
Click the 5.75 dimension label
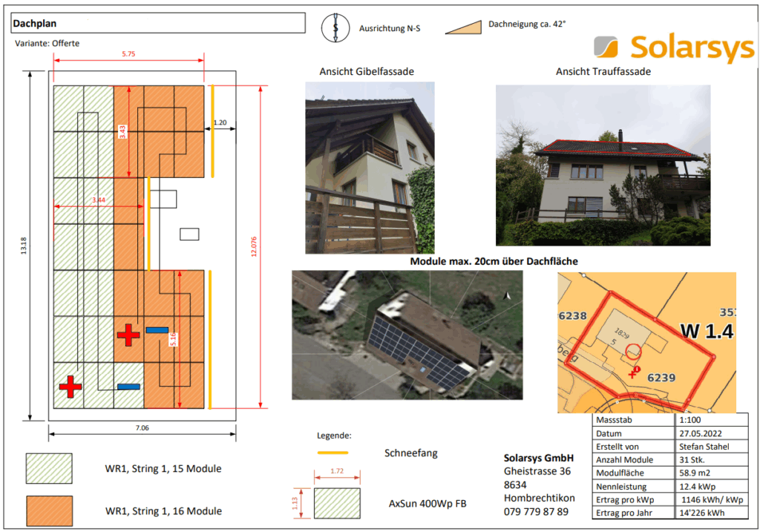pos(128,53)
